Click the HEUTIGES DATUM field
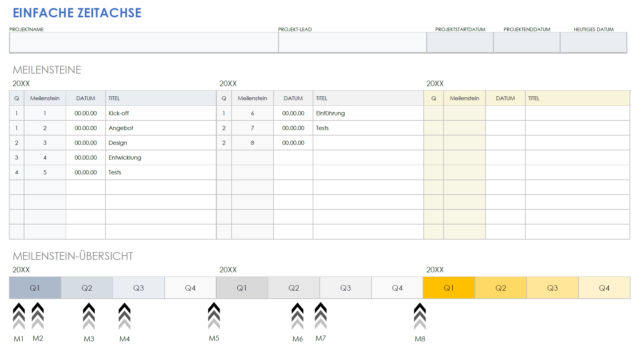Viewport: 644px width, 360px height. tap(593, 42)
